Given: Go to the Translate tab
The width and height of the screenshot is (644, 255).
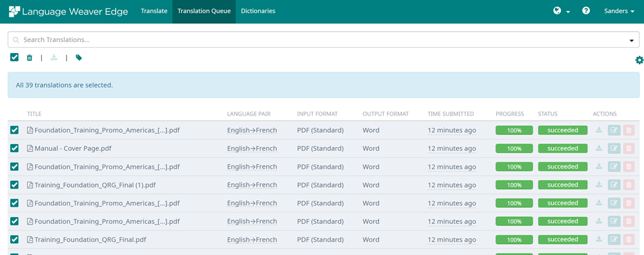Looking at the screenshot, I should pos(154,12).
